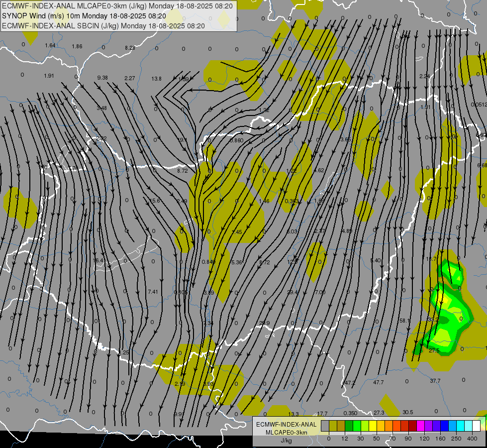Click the map value 33.2

click(x=433, y=320)
